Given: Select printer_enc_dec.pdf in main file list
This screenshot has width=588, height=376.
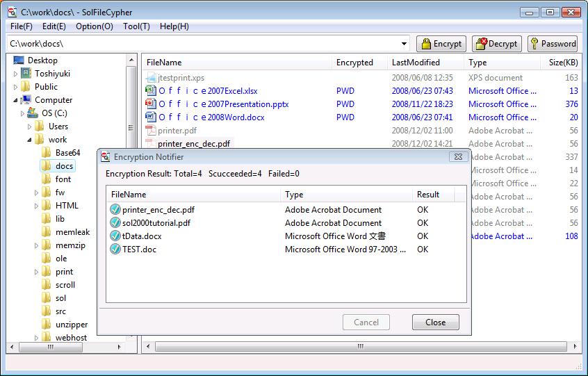Looking at the screenshot, I should click(x=194, y=144).
